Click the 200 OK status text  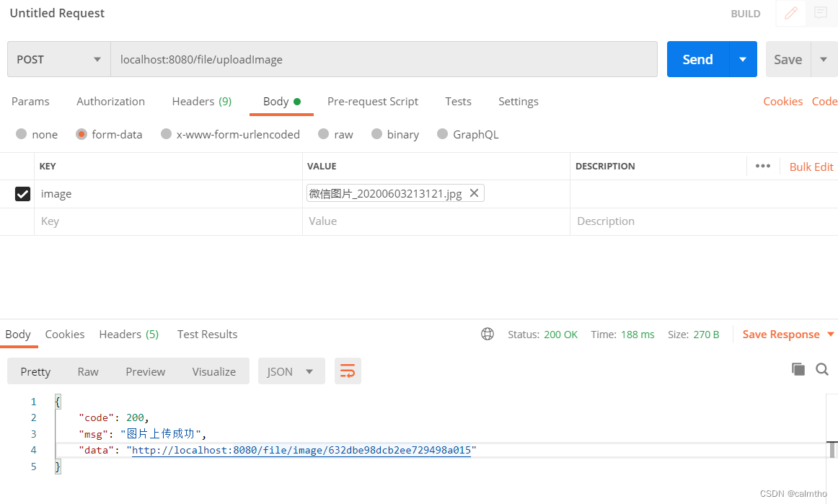coord(560,335)
